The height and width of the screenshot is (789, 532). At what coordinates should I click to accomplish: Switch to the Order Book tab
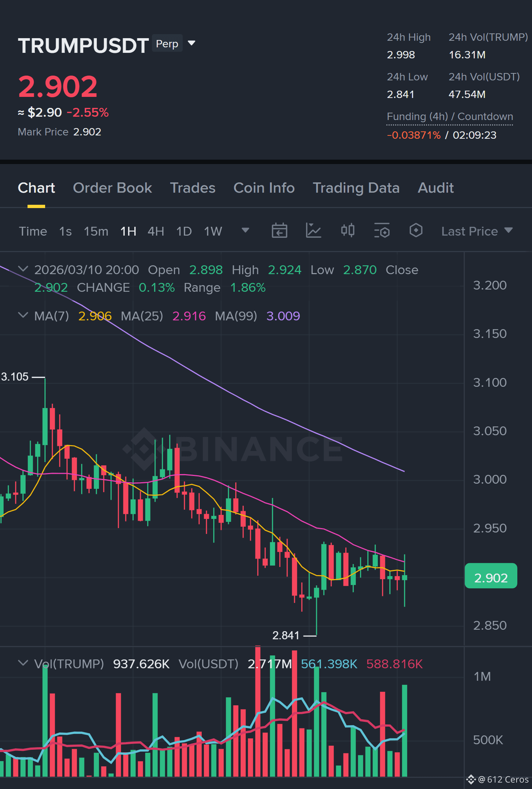pyautogui.click(x=112, y=188)
